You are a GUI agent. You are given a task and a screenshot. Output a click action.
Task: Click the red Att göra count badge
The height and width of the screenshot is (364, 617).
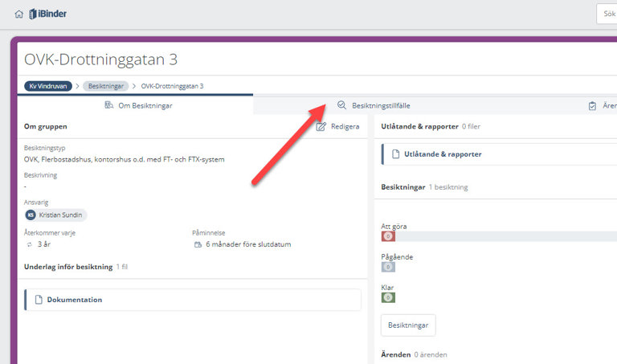[x=388, y=236]
